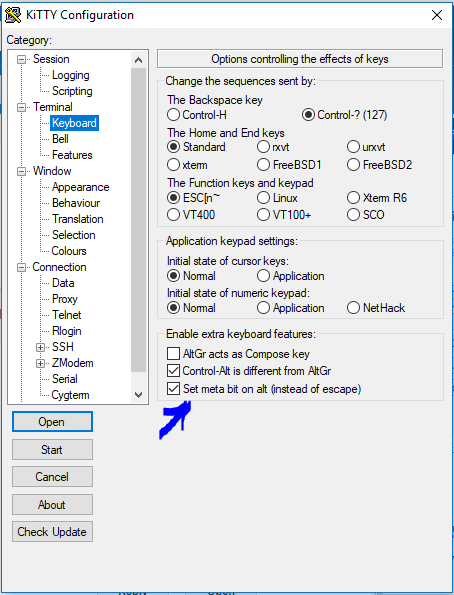Click the category tree scrollbar thumb
Image resolution: width=454 pixels, height=595 pixels.
(x=139, y=220)
